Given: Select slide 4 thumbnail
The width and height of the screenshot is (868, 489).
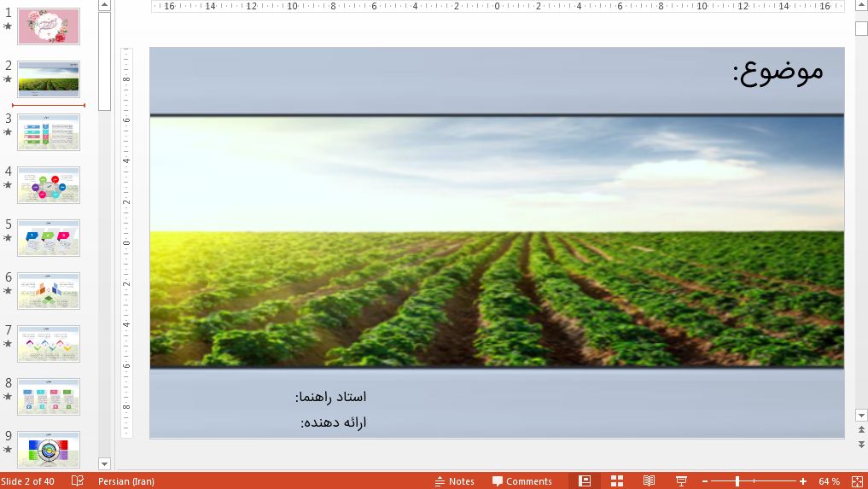Looking at the screenshot, I should click(49, 185).
